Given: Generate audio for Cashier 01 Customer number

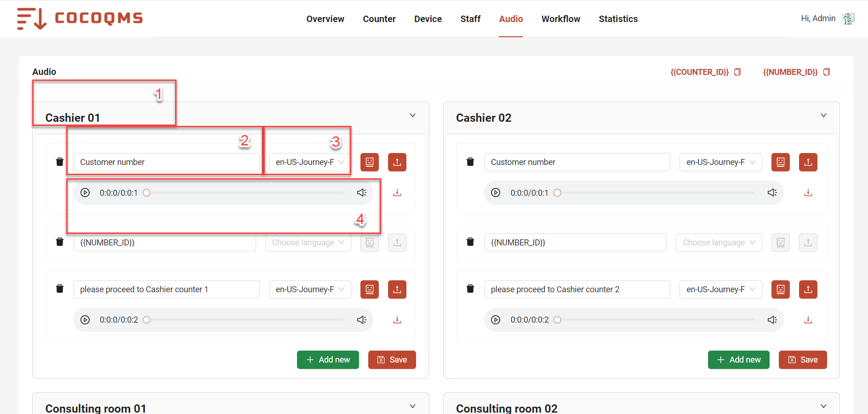Looking at the screenshot, I should click(370, 162).
